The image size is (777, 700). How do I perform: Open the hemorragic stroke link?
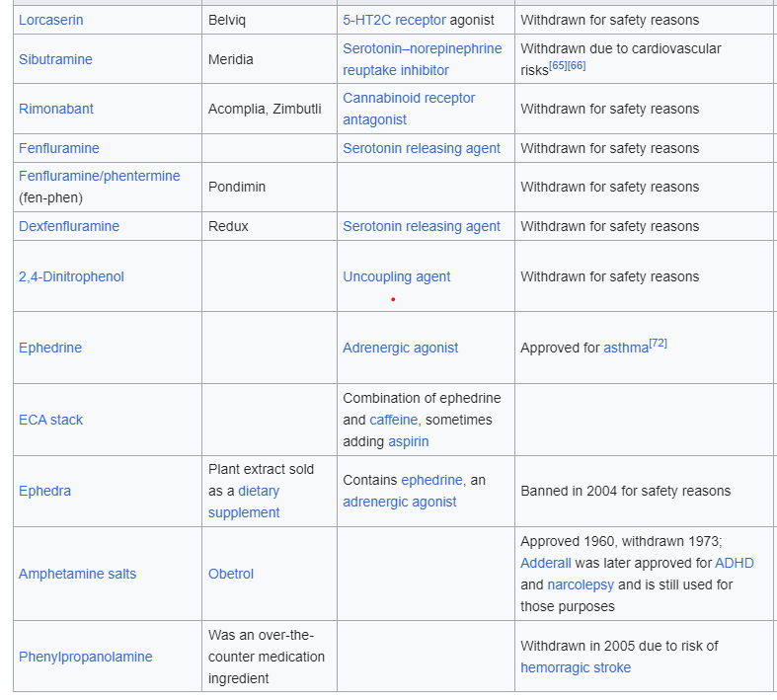[576, 667]
